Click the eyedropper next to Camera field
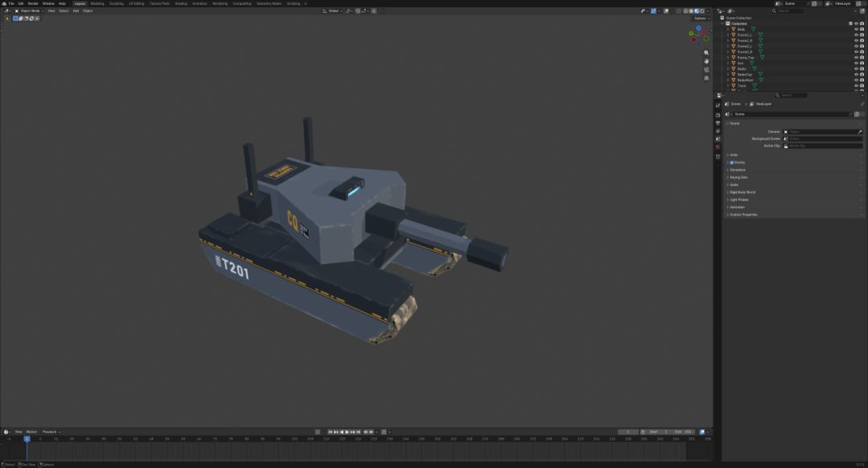The width and height of the screenshot is (868, 468). pos(860,132)
